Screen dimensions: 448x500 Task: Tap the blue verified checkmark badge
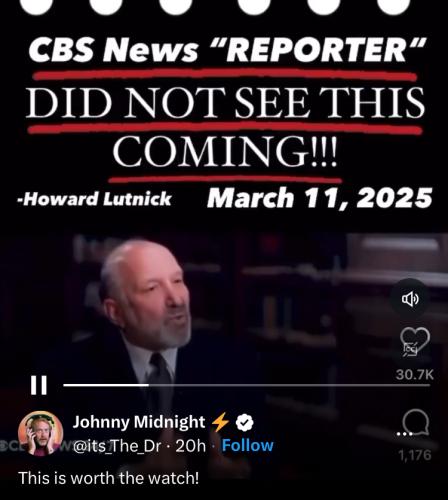(245, 423)
